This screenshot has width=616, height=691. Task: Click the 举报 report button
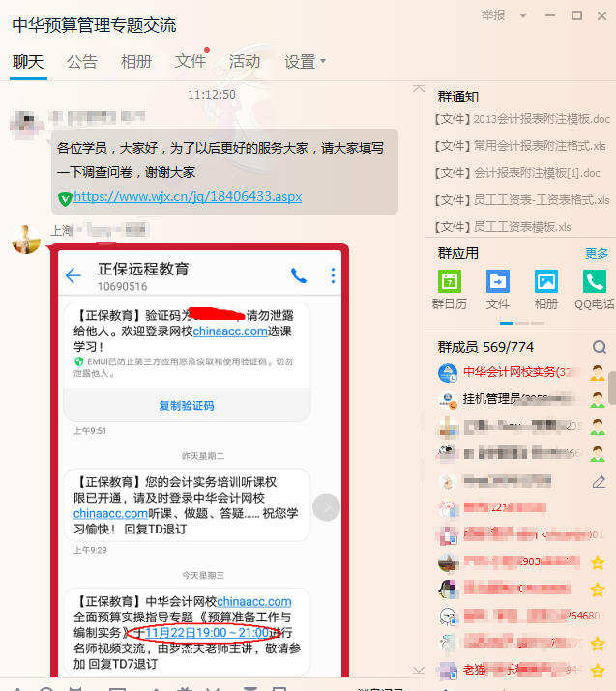(493, 15)
